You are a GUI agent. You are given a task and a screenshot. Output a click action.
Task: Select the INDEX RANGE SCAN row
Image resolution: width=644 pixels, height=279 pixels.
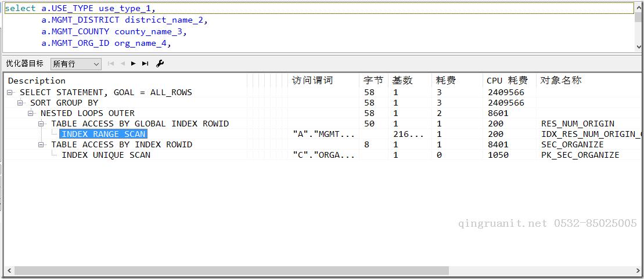pyautogui.click(x=103, y=134)
